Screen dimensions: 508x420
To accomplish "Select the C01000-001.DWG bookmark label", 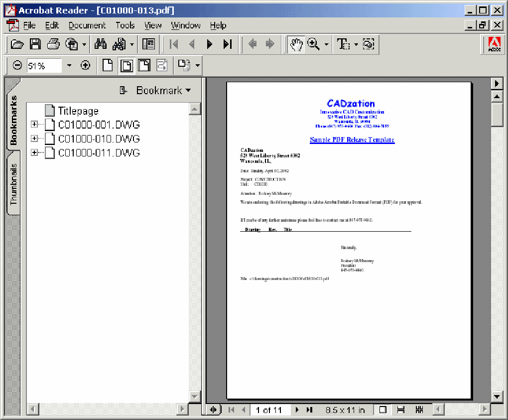I will tap(99, 125).
